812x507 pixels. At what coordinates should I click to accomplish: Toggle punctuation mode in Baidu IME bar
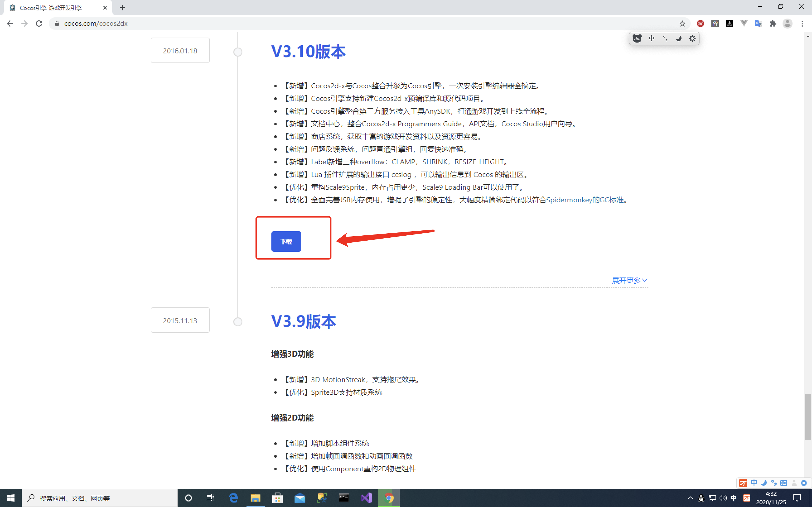point(665,38)
